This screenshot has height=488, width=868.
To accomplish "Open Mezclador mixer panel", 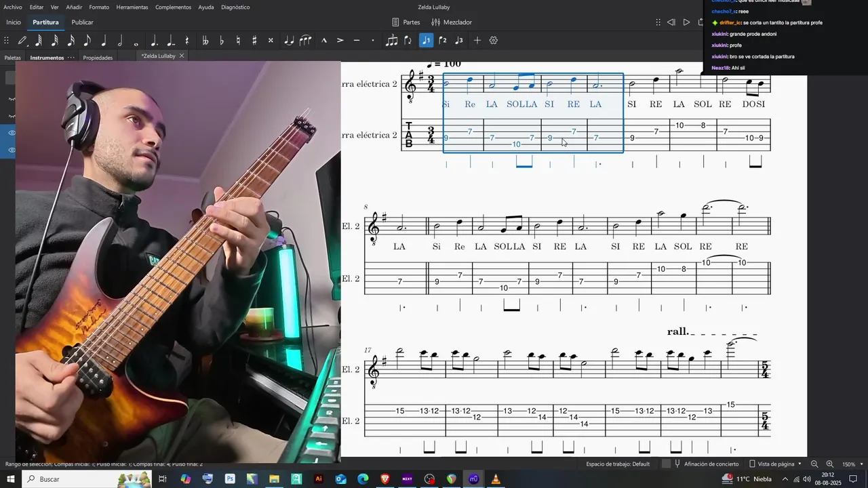I will [452, 22].
